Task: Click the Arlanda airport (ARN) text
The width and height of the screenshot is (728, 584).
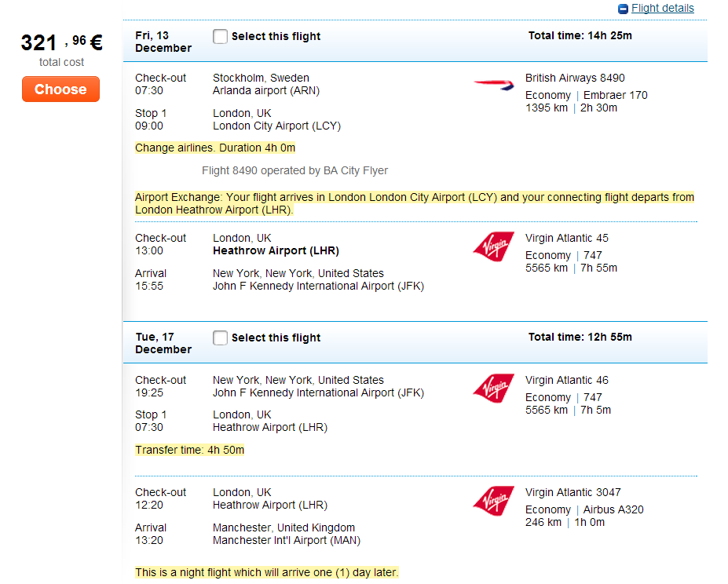Action: coord(265,91)
